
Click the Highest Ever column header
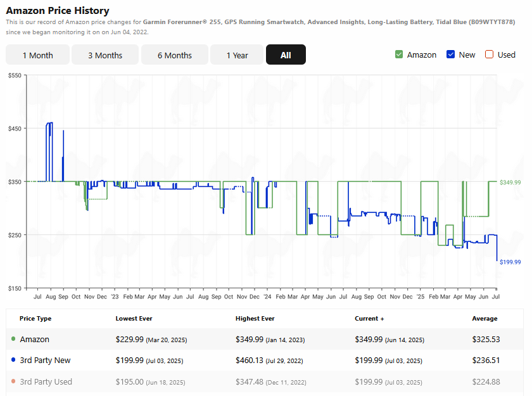coord(255,318)
